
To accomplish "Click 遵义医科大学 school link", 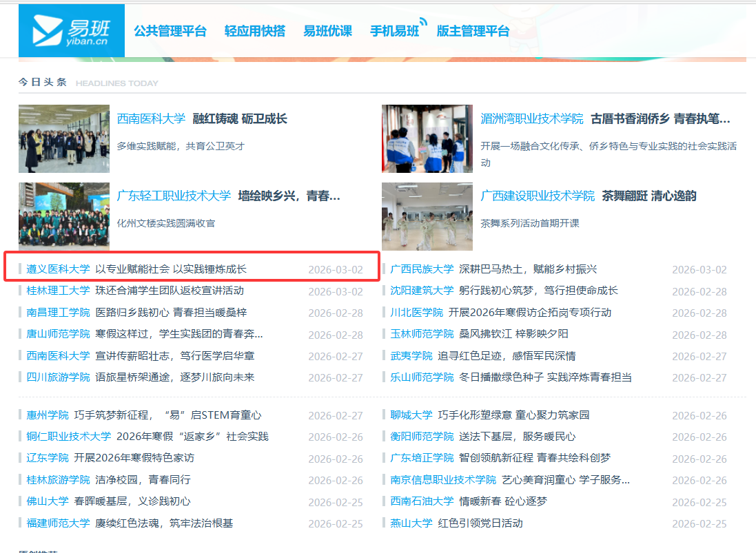I will pos(58,269).
